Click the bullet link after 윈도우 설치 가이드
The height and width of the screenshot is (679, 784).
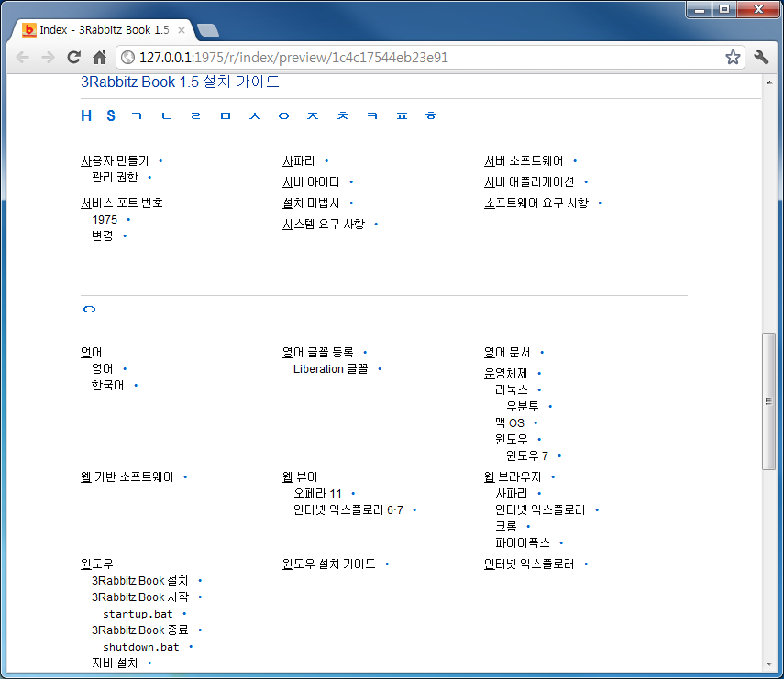click(x=387, y=564)
